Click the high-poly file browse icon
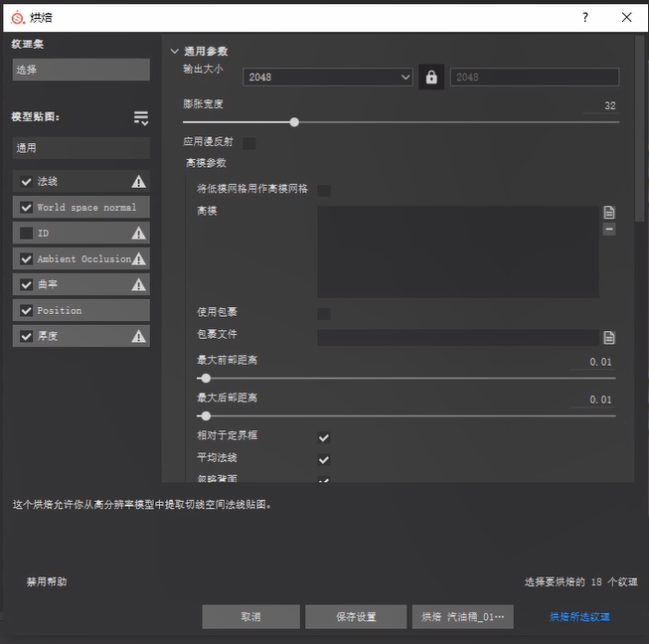 pos(609,213)
